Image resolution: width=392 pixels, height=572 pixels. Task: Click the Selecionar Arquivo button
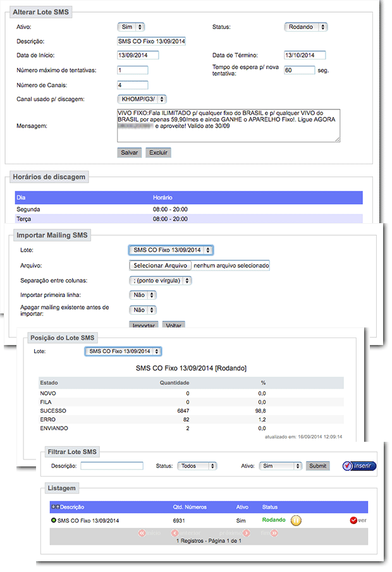pos(160,265)
